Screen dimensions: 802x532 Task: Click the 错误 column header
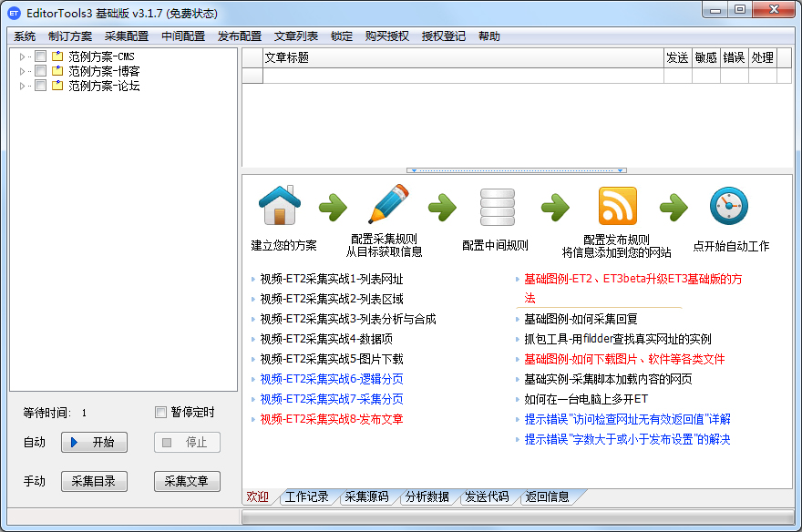point(734,57)
